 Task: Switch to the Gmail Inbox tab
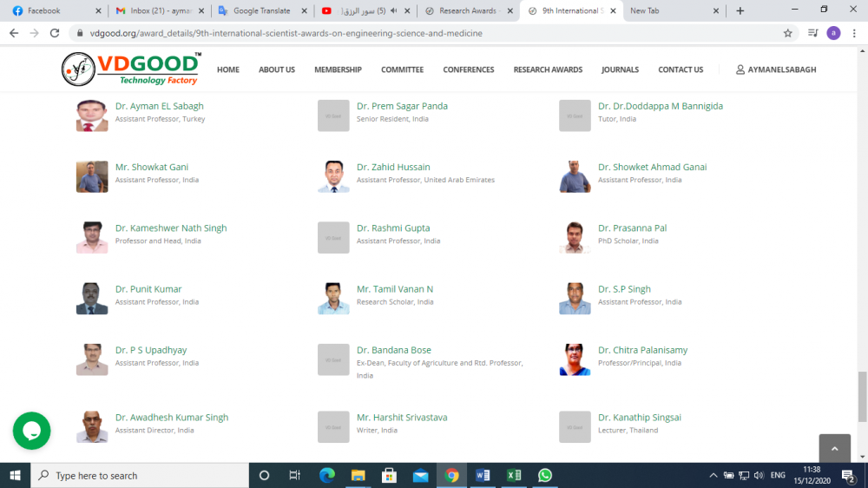161,10
